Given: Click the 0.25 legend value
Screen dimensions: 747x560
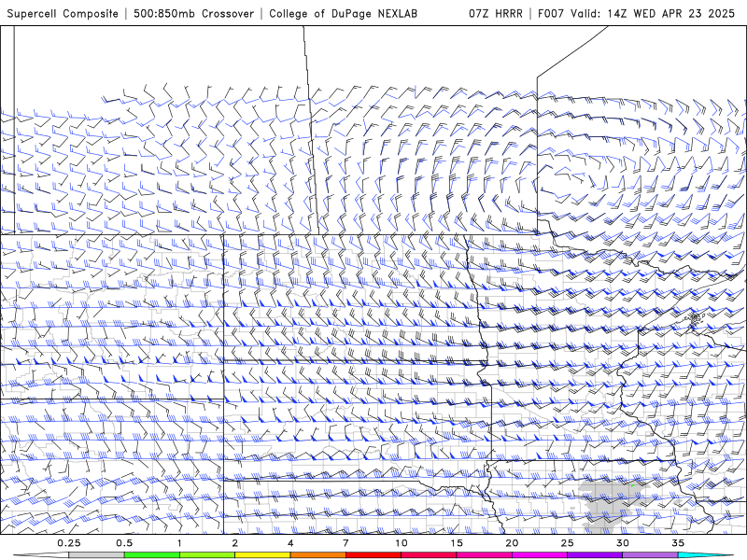Looking at the screenshot, I should pos(68,543).
